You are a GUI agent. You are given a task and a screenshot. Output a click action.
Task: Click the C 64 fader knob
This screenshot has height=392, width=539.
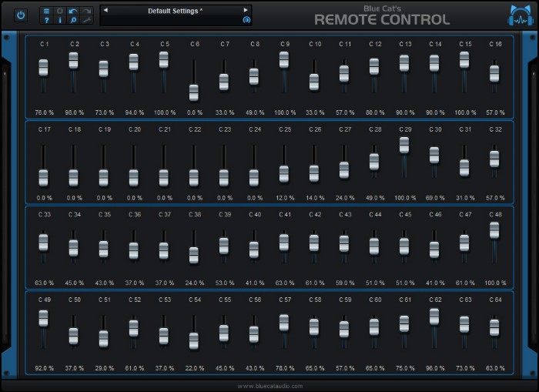(494, 328)
